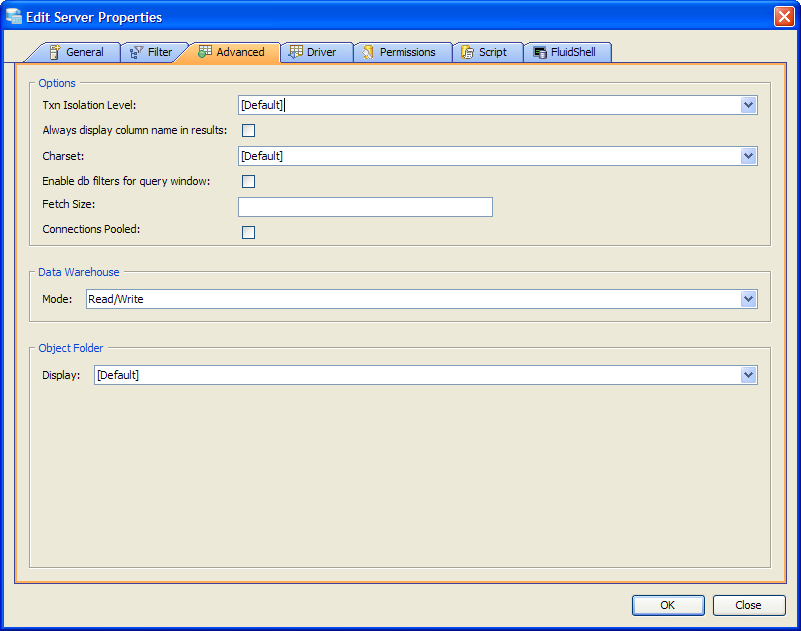Open the Object Folder Display dropdown arrow
This screenshot has height=631, width=801.
[748, 375]
